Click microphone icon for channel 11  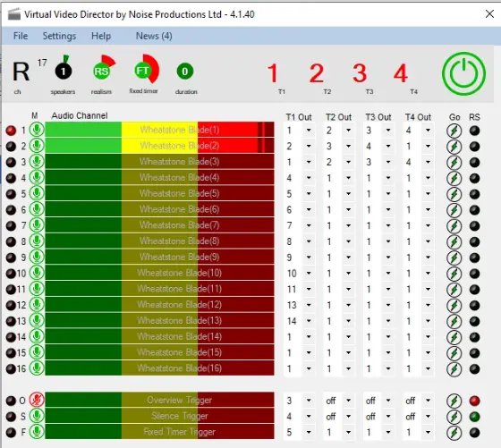tap(37, 289)
